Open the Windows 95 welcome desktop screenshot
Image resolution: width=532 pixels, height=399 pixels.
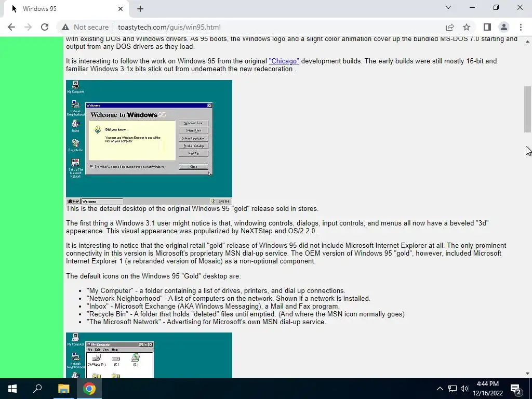pos(149,142)
